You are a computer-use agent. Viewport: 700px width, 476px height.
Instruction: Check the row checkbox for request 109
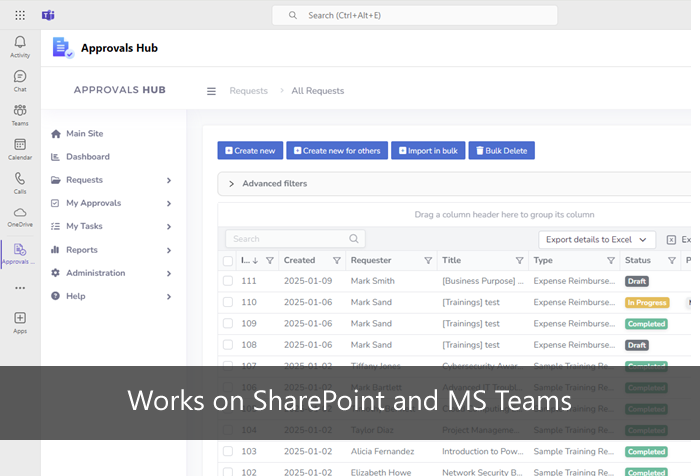point(228,323)
